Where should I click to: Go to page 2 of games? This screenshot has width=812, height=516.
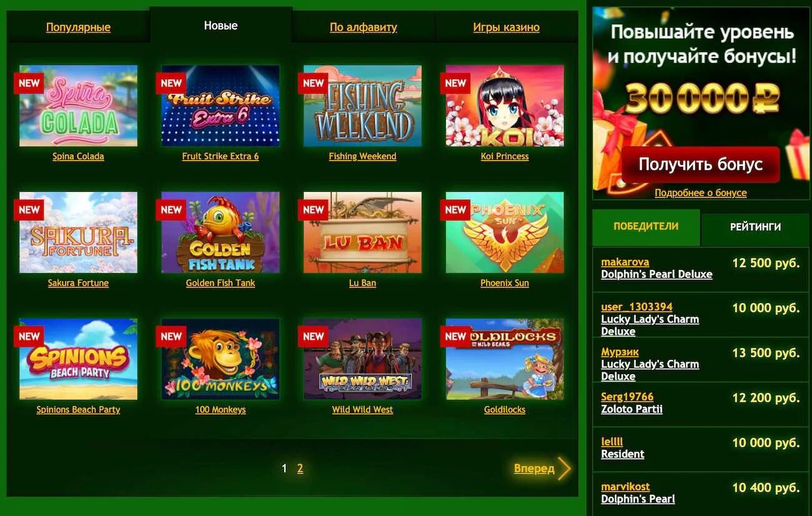[300, 469]
